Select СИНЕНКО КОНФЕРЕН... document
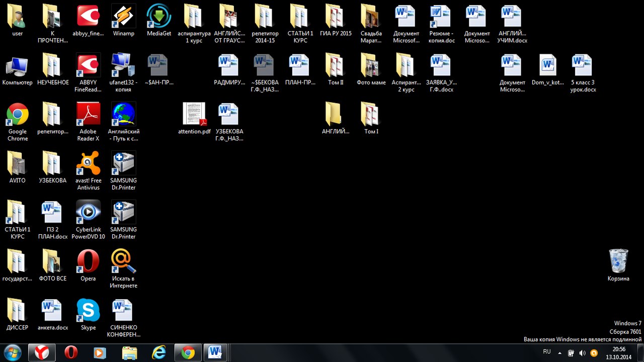This screenshot has width=644, height=362. pyautogui.click(x=123, y=317)
